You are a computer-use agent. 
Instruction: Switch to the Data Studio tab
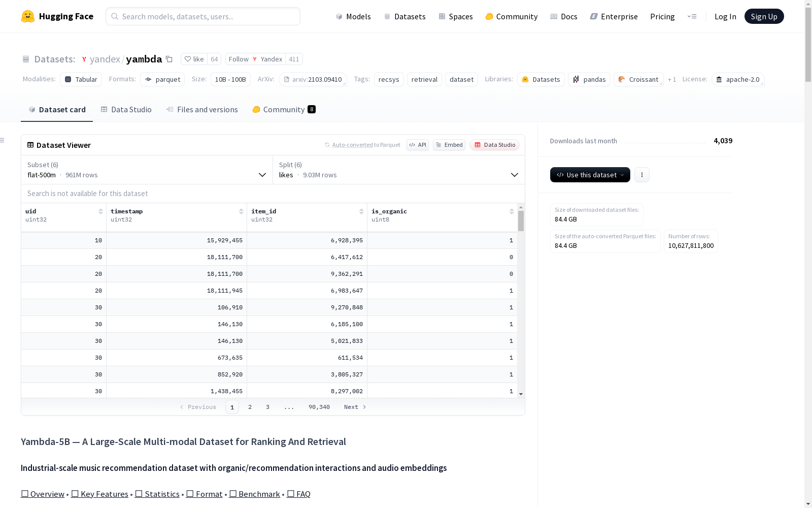126,109
